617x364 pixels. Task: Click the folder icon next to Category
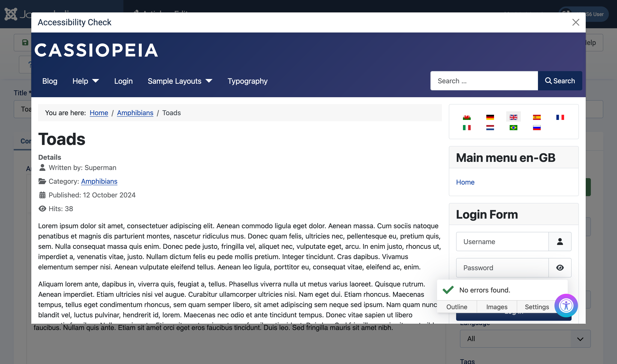point(42,181)
